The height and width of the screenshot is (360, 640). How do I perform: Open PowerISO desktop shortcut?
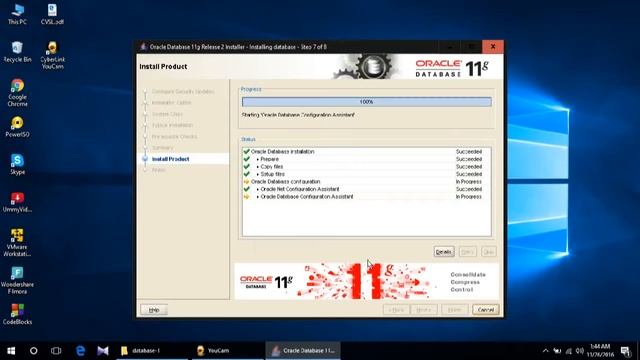coord(17,127)
